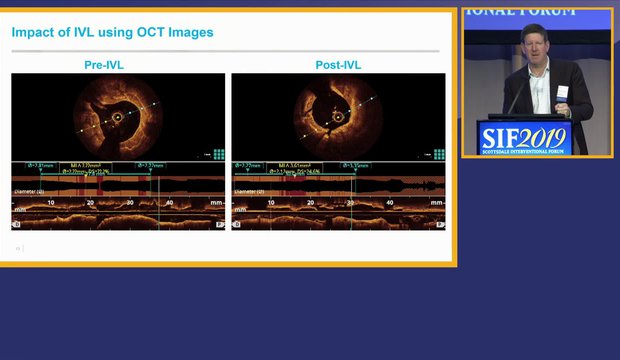
Task: Click the catheter center ring in Pre-IVL cross-section
Action: coord(118,117)
